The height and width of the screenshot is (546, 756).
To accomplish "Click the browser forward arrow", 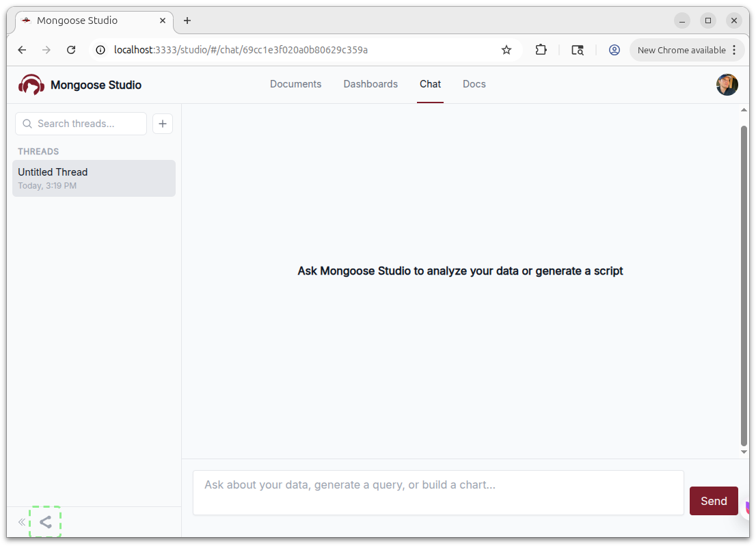I will click(x=46, y=50).
